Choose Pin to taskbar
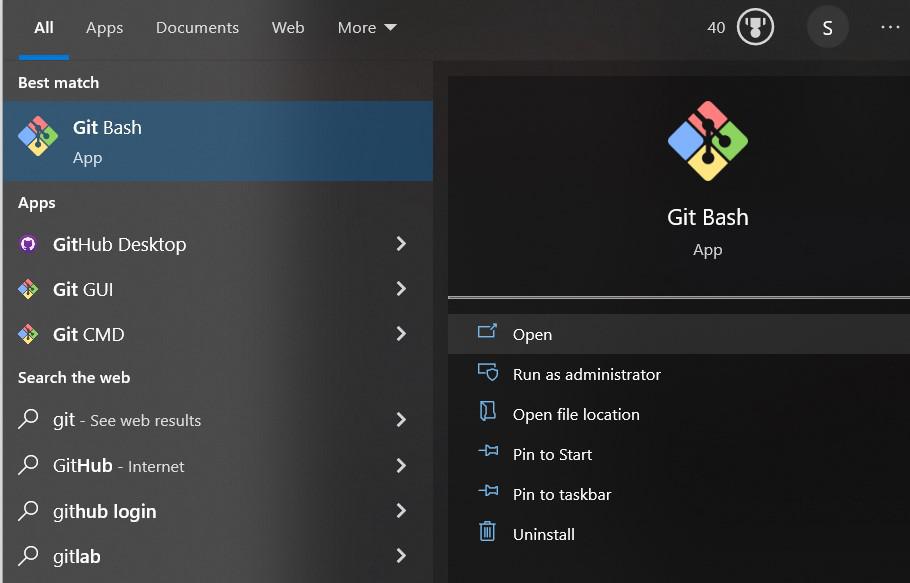Viewport: 910px width, 583px height. pos(679,494)
